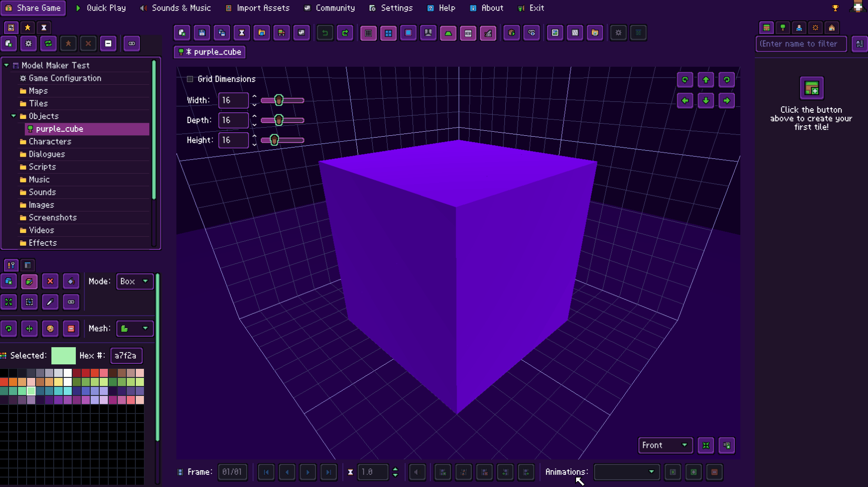The width and height of the screenshot is (868, 487).
Task: Toggle the green floor plane button
Action: (x=448, y=33)
